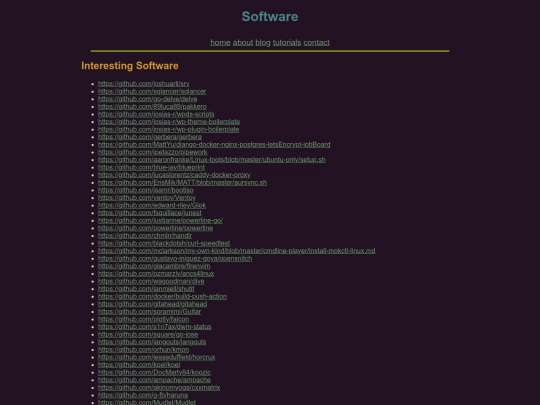This screenshot has width=540, height=405.
Task: Visit the orhun/kmon link
Action: pos(144,350)
